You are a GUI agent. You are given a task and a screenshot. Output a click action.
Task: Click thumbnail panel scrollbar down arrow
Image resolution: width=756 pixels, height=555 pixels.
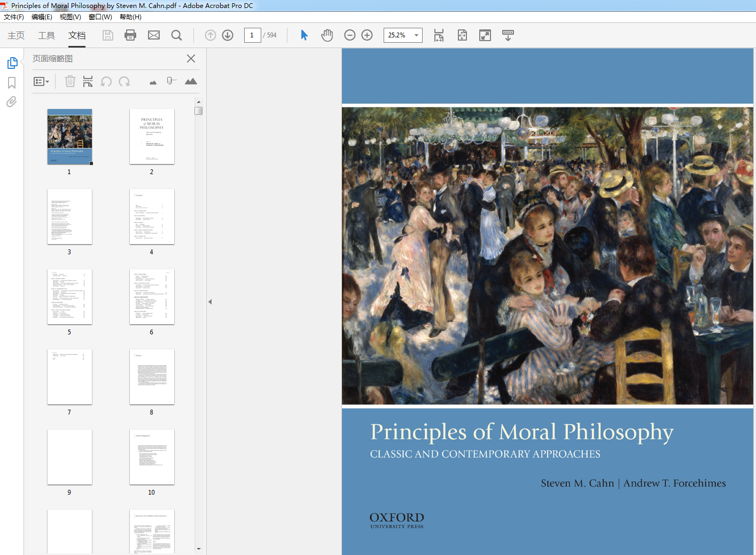tap(199, 549)
